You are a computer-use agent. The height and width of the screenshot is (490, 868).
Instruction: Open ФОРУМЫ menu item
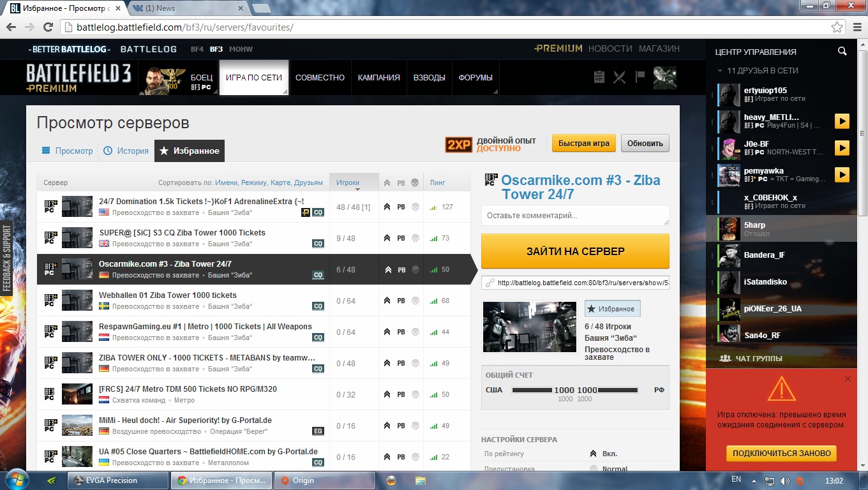(475, 78)
